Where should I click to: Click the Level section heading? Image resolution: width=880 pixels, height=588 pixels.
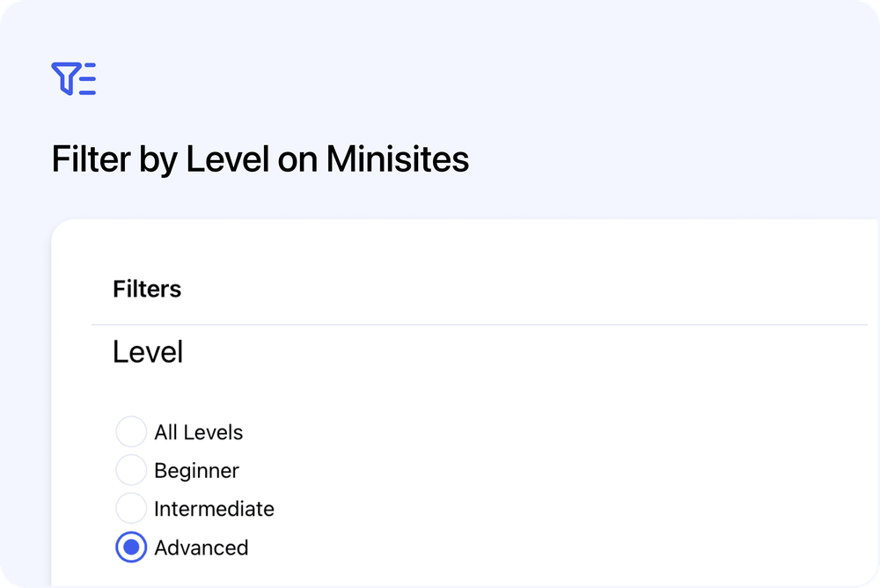tap(148, 351)
